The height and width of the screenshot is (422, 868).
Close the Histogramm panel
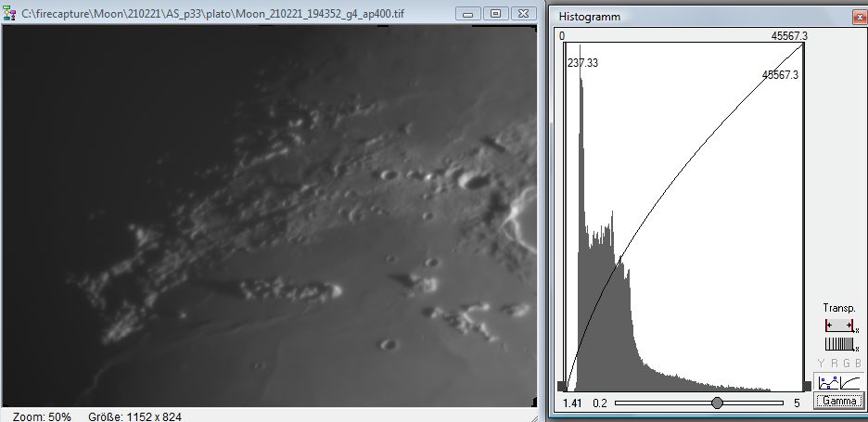click(860, 18)
